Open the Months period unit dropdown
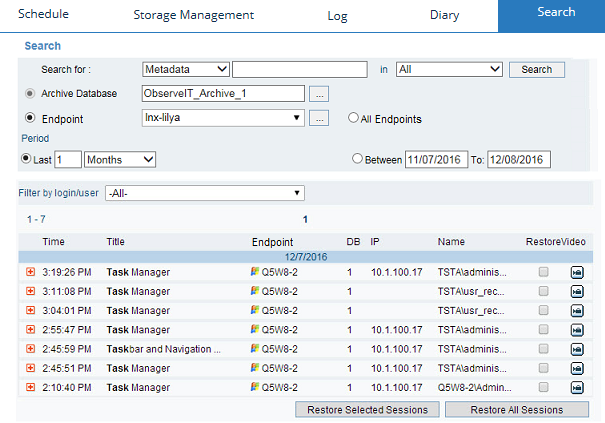 [120, 159]
